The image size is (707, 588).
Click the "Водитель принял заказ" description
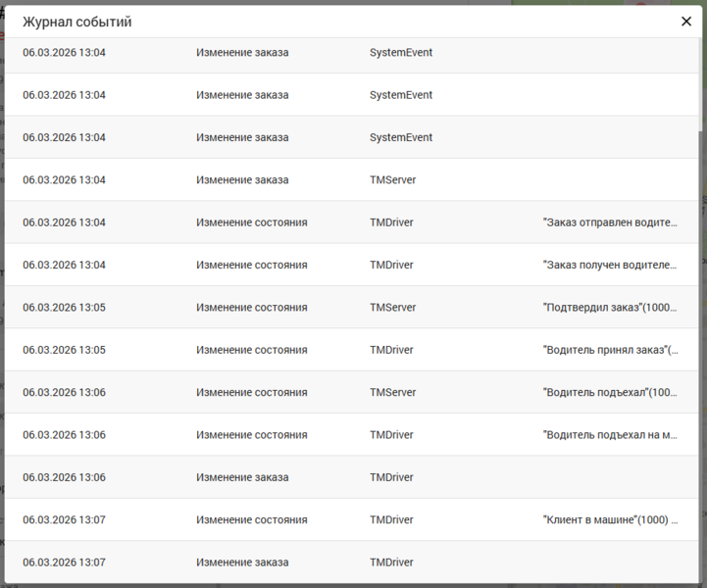(x=610, y=350)
